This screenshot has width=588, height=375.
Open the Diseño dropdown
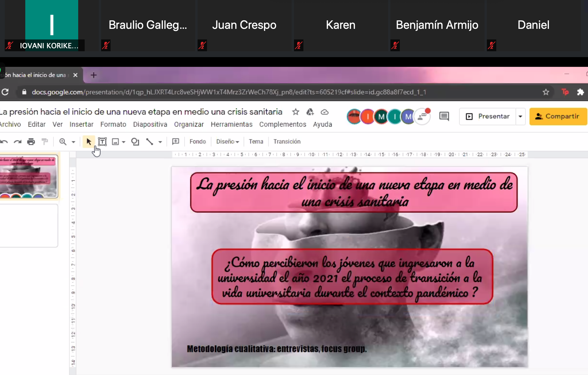pos(227,142)
